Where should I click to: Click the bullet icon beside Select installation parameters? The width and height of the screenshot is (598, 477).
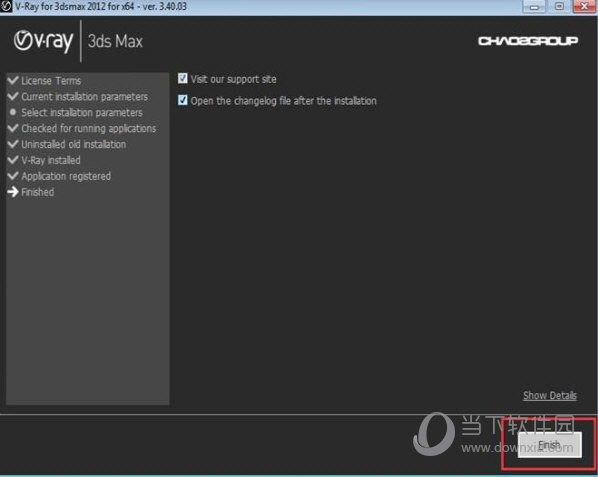(x=13, y=112)
